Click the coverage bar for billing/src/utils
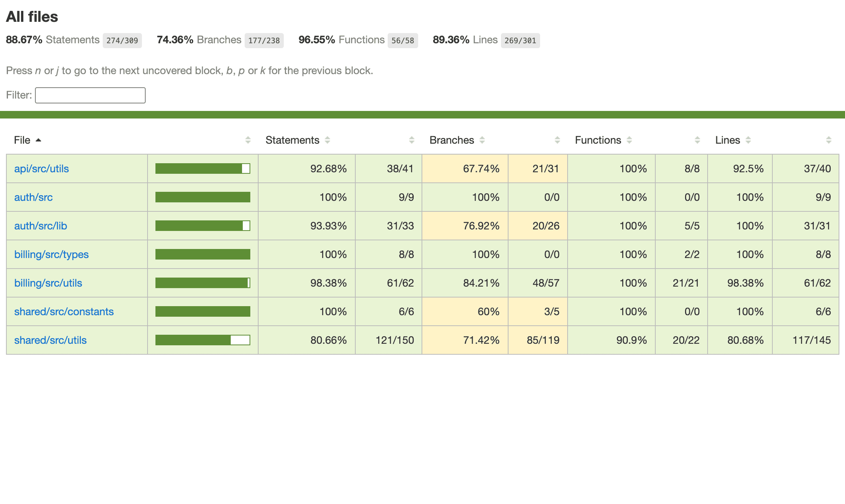The height and width of the screenshot is (504, 845). click(x=202, y=282)
